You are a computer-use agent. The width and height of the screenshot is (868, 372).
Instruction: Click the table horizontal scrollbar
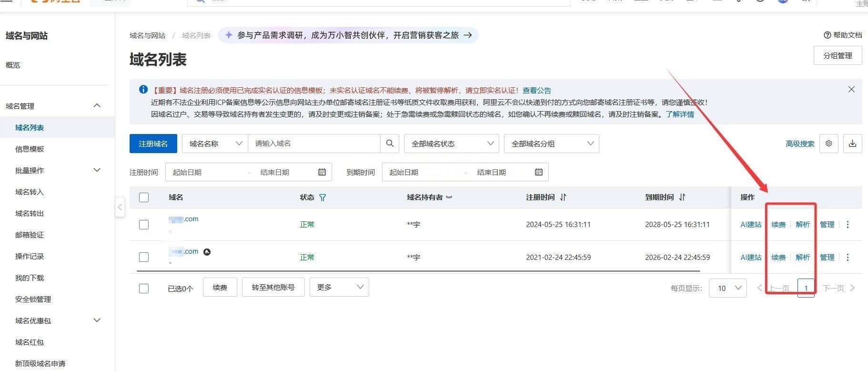[x=418, y=271]
